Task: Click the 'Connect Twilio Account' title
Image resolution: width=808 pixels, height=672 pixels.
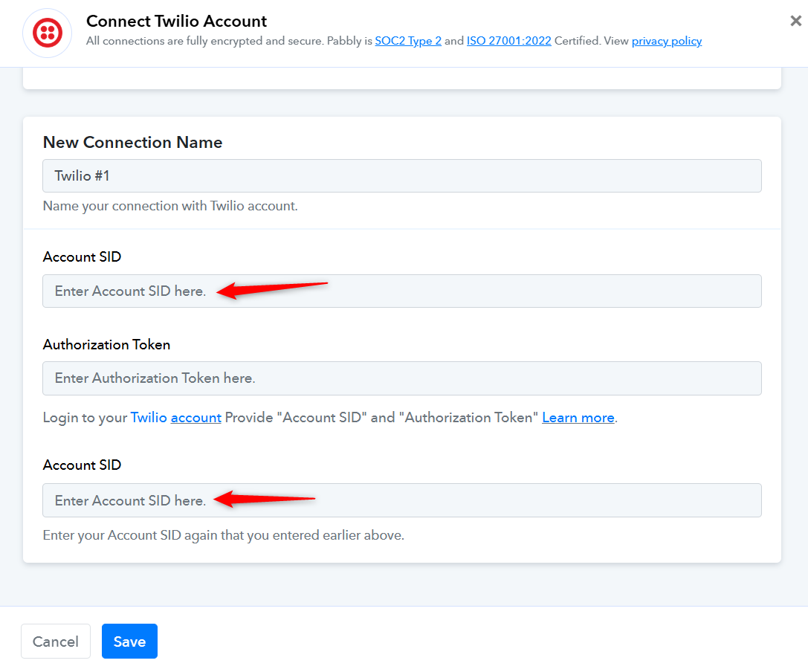Action: [x=176, y=21]
